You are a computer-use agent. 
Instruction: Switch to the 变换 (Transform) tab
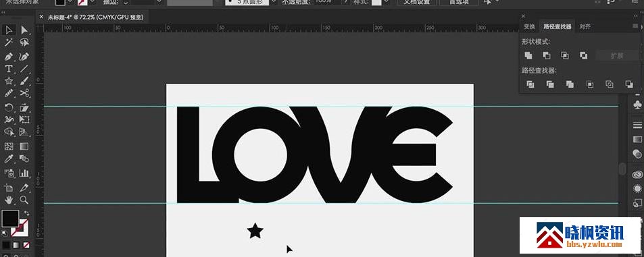click(529, 26)
